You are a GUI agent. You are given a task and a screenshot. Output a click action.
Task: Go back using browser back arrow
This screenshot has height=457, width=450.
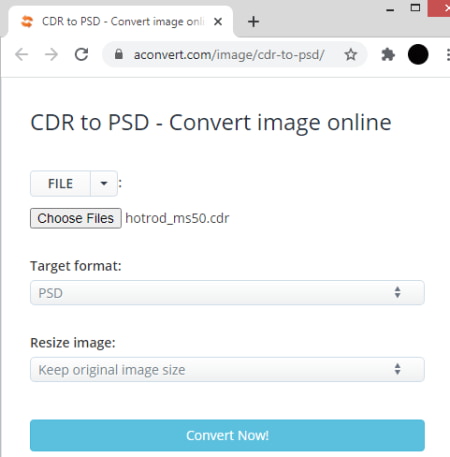tap(22, 54)
